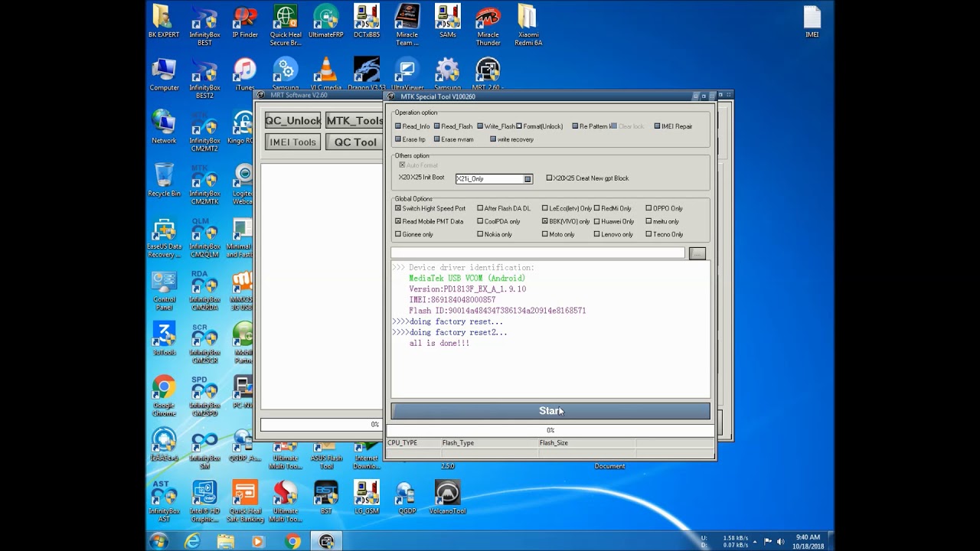Image resolution: width=980 pixels, height=551 pixels.
Task: Tick the Erase nvram checkbox
Action: [436, 139]
